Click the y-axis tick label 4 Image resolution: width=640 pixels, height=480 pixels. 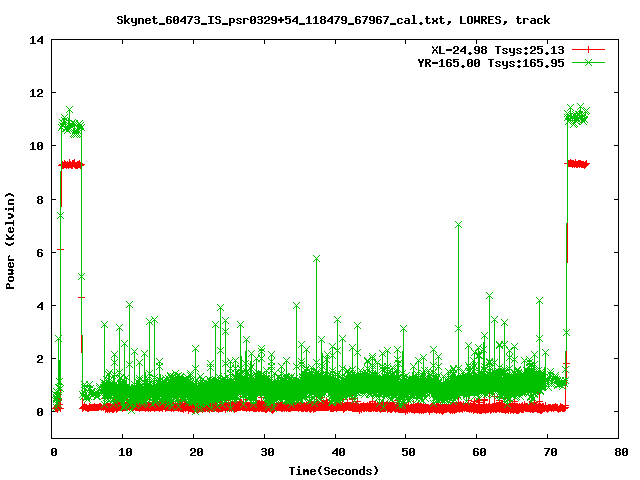(x=40, y=306)
